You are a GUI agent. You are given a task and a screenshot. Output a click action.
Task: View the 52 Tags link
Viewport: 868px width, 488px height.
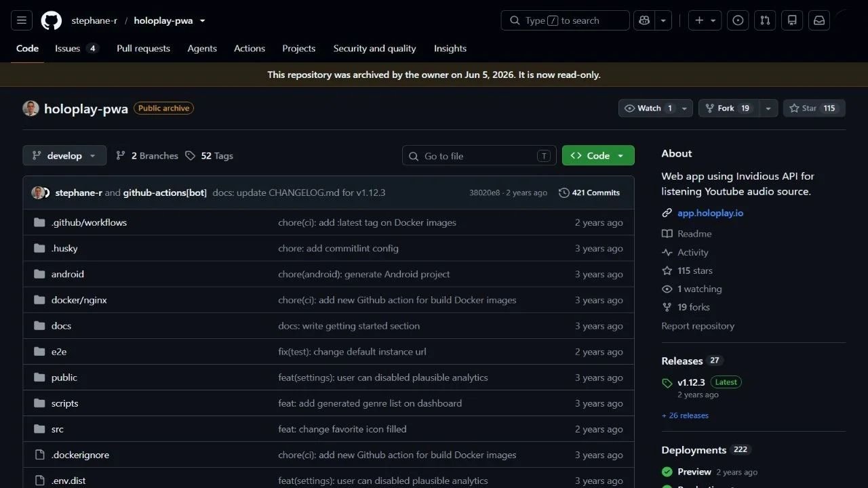coord(209,156)
